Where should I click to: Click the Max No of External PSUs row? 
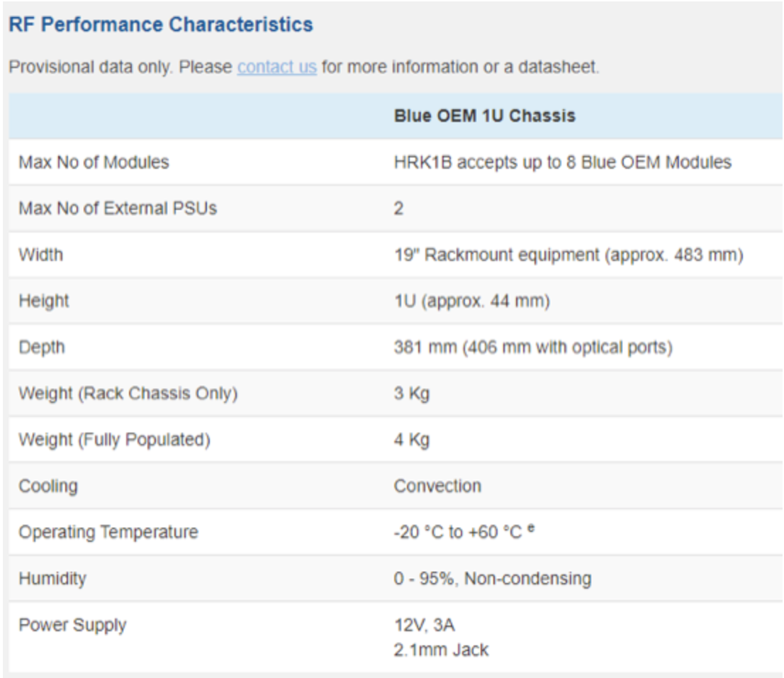(396, 209)
